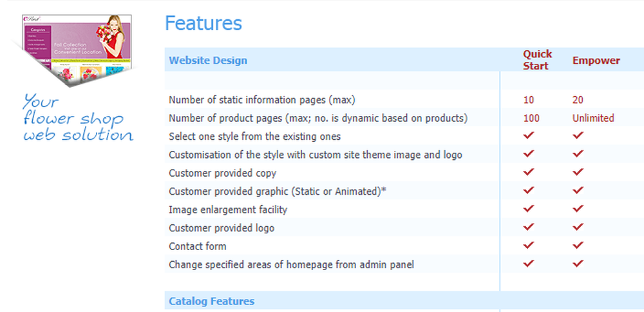Screen dimensions: 644x312
Task: Click Quick Start checkmark for Image enlargement facility
Action: [529, 208]
